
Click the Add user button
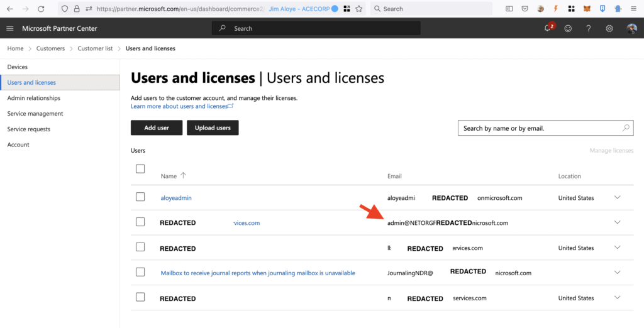point(157,128)
